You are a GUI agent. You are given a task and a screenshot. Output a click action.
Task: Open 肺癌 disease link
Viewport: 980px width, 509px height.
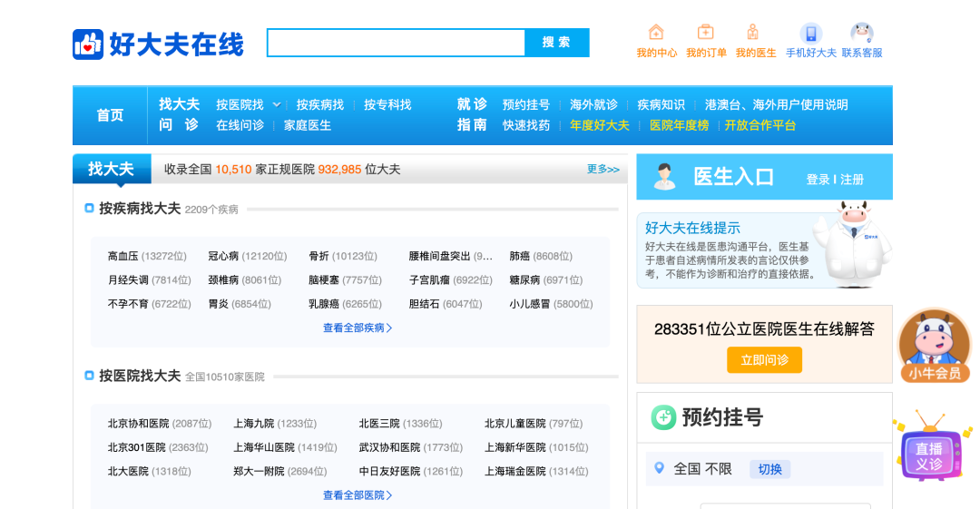pos(519,256)
